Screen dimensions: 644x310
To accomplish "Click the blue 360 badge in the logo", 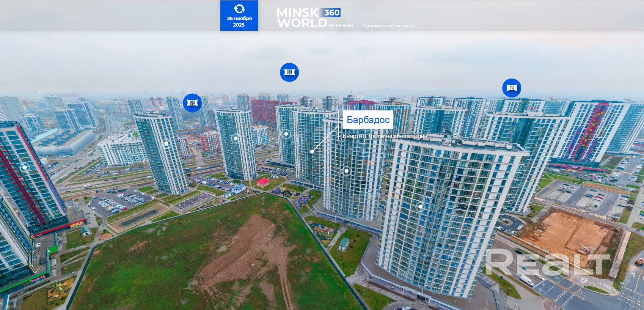I will [x=332, y=13].
